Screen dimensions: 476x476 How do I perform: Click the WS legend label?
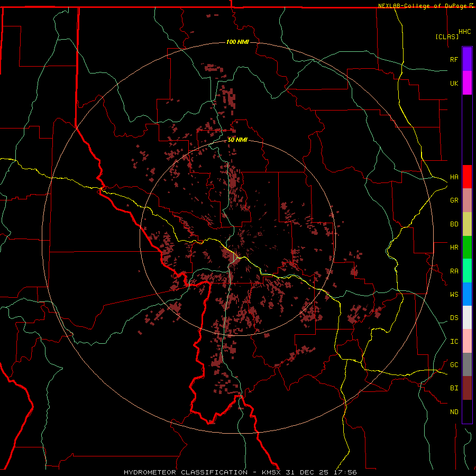tap(454, 294)
